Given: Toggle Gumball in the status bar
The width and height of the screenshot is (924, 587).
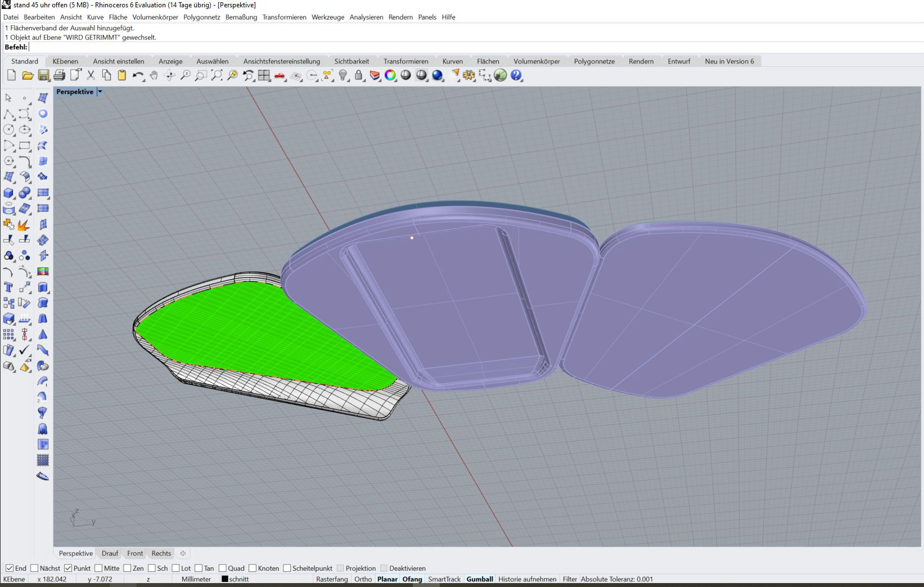Looking at the screenshot, I should pyautogui.click(x=480, y=579).
